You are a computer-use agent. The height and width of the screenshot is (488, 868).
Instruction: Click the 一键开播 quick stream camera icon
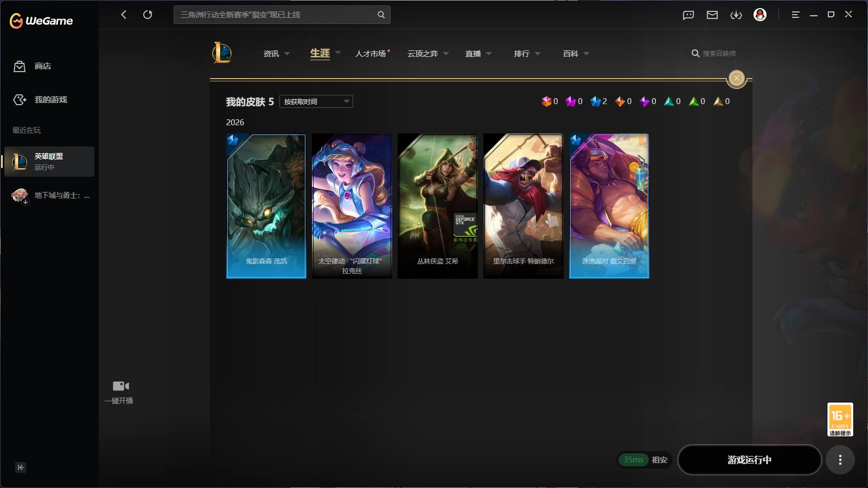120,386
